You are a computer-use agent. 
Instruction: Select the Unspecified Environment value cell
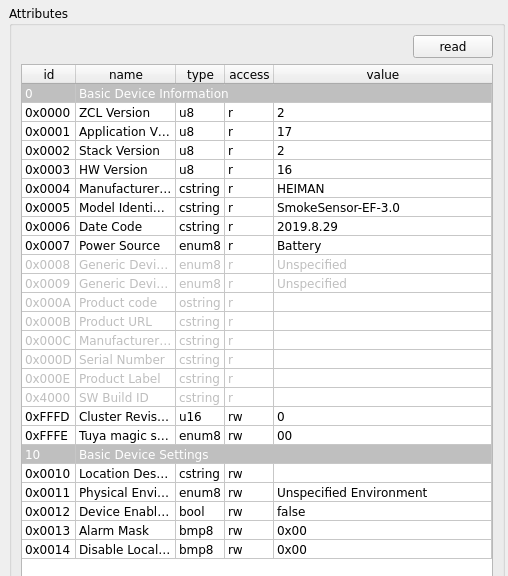(383, 493)
